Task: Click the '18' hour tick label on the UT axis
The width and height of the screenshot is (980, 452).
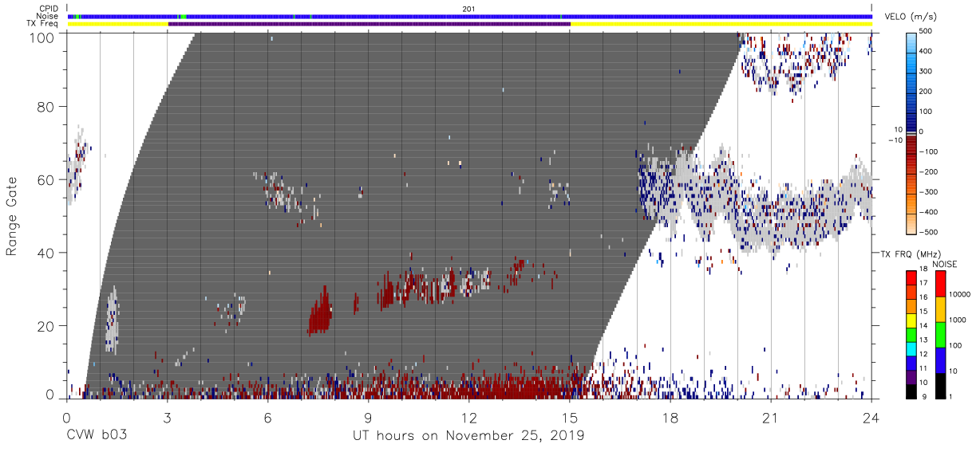Action: (670, 417)
